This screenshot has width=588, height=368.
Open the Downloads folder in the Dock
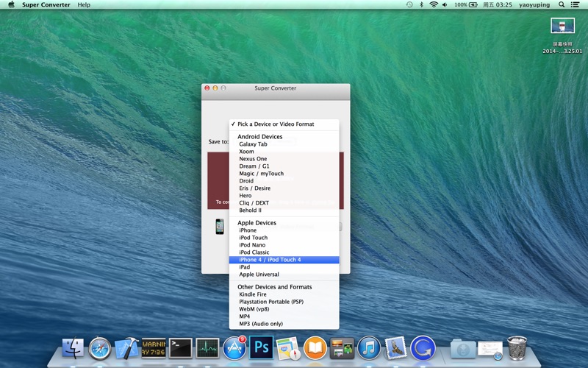click(463, 348)
